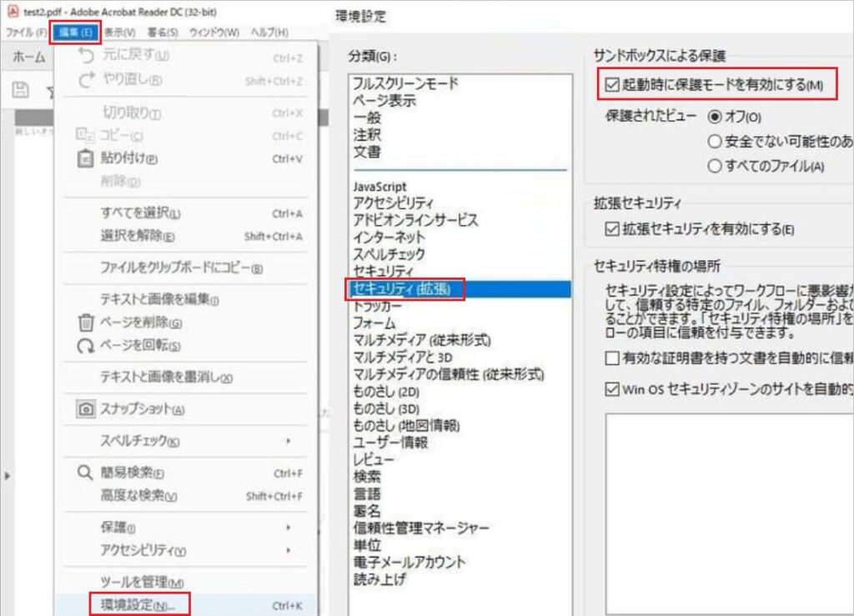Choose 高度な検索 menu entry
The height and width of the screenshot is (616, 854).
(185, 496)
